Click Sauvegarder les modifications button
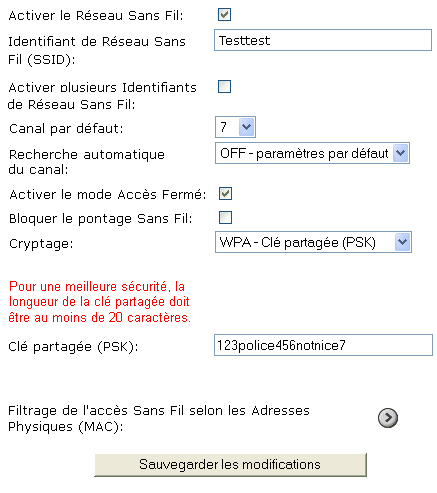Viewport: 437px width, 493px height. (x=230, y=465)
